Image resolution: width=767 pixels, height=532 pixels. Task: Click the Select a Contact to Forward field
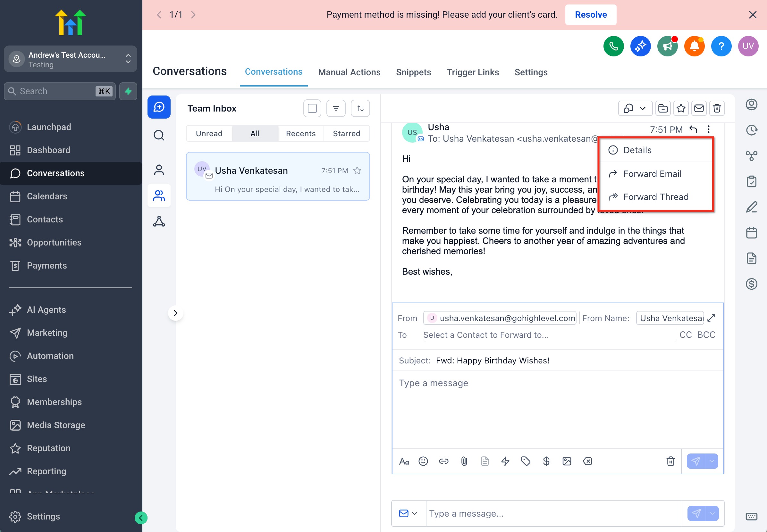(485, 335)
